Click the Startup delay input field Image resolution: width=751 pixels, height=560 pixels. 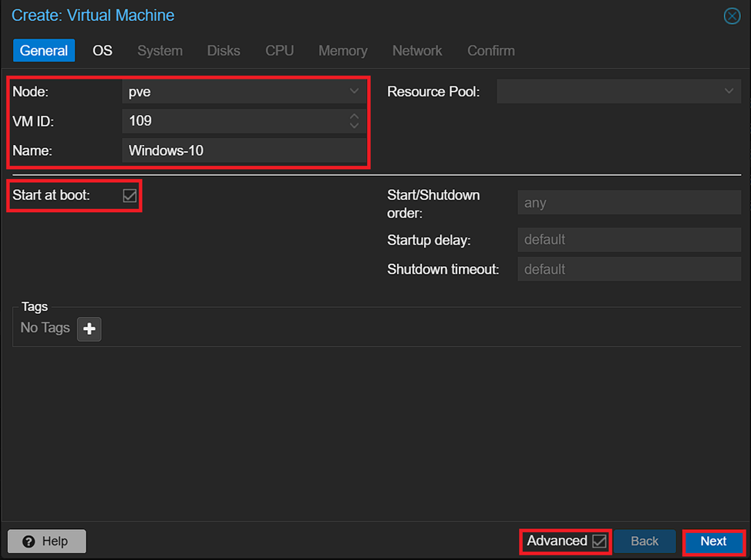[629, 240]
